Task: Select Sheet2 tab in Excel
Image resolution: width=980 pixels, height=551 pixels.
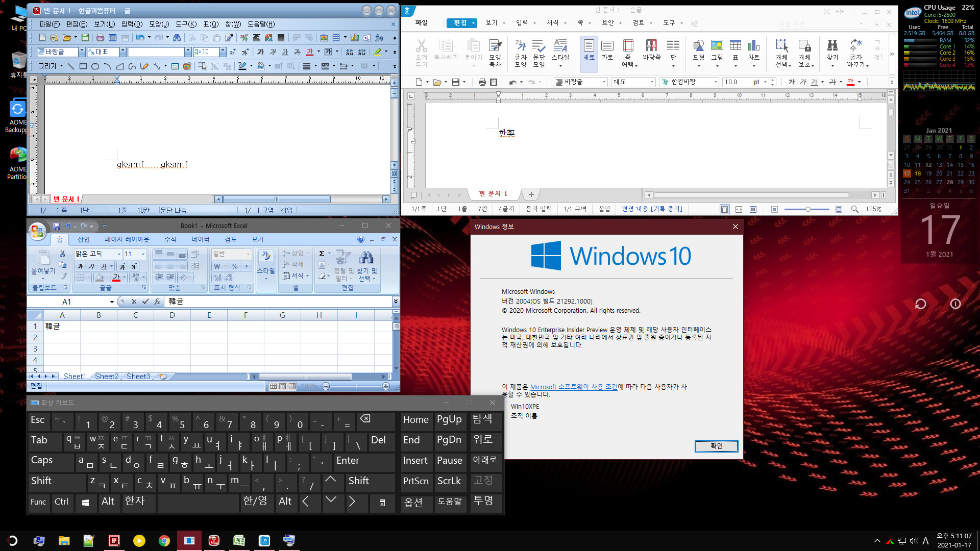Action: pos(106,377)
